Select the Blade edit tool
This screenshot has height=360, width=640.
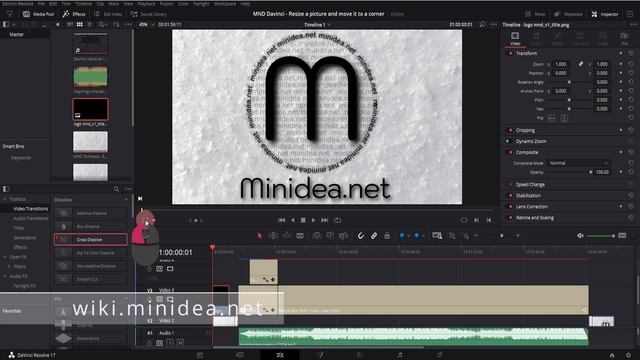tap(300, 236)
